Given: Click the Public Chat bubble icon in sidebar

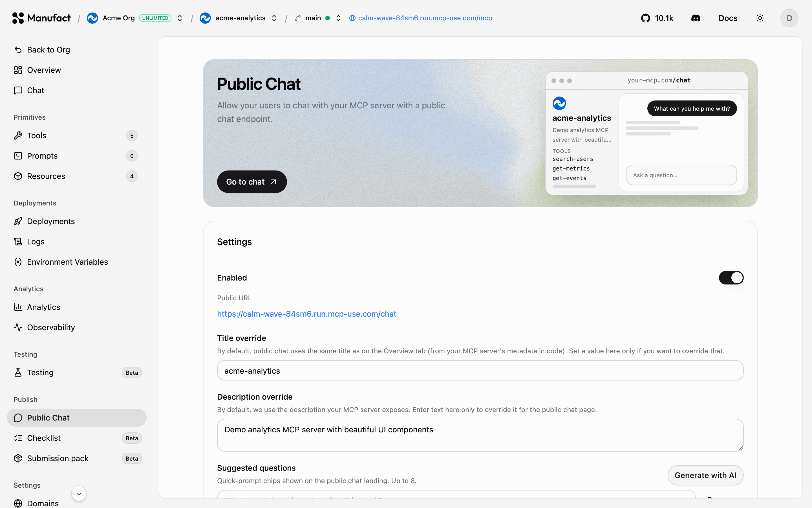Looking at the screenshot, I should pos(18,418).
